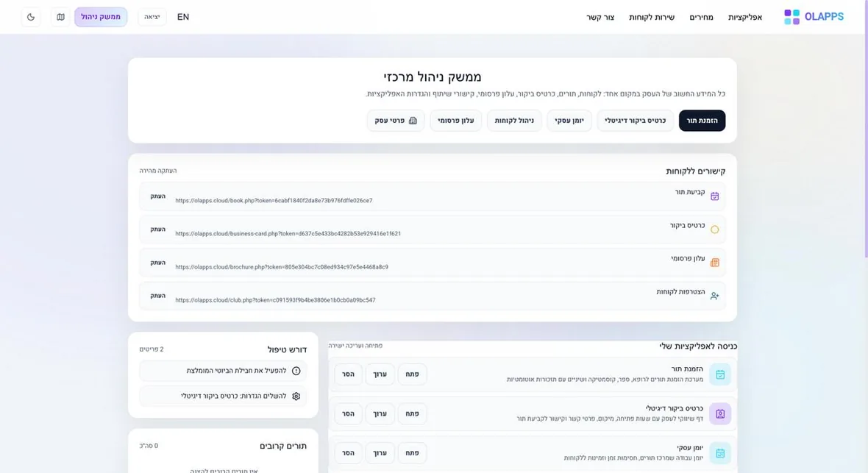Open the map icon button in header
The height and width of the screenshot is (473, 868).
coord(61,17)
